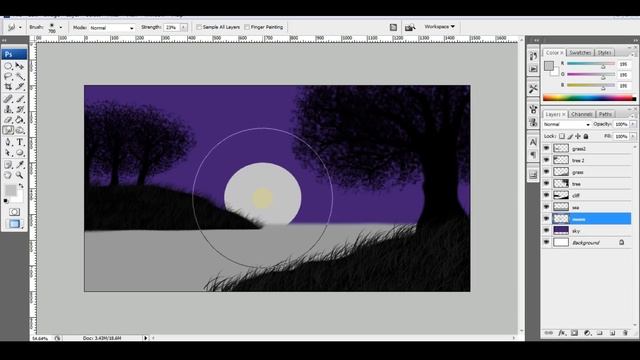
Task: Select the Dodge tool
Action: (x=20, y=131)
